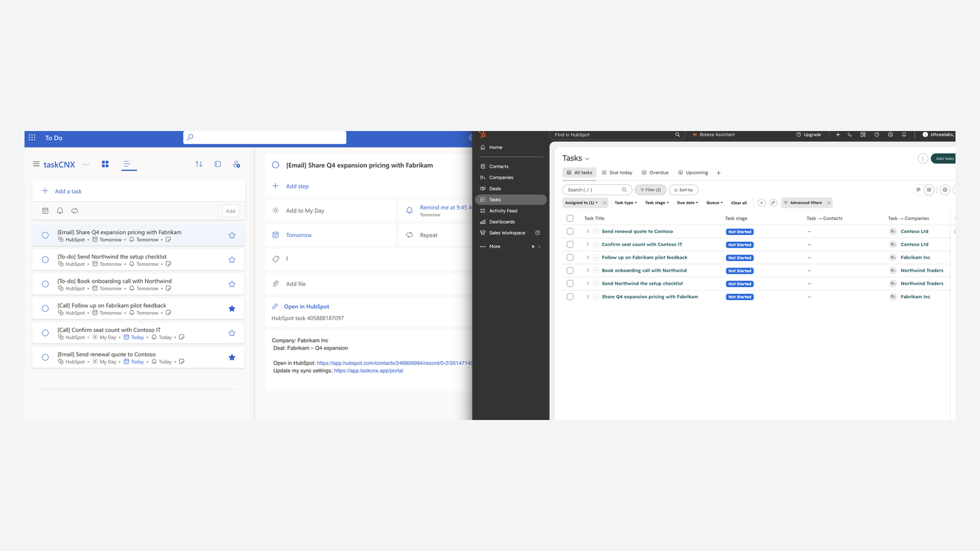Expand the Tasks title dropdown in HubSpot
Image resolution: width=980 pixels, height=551 pixels.
click(x=587, y=159)
